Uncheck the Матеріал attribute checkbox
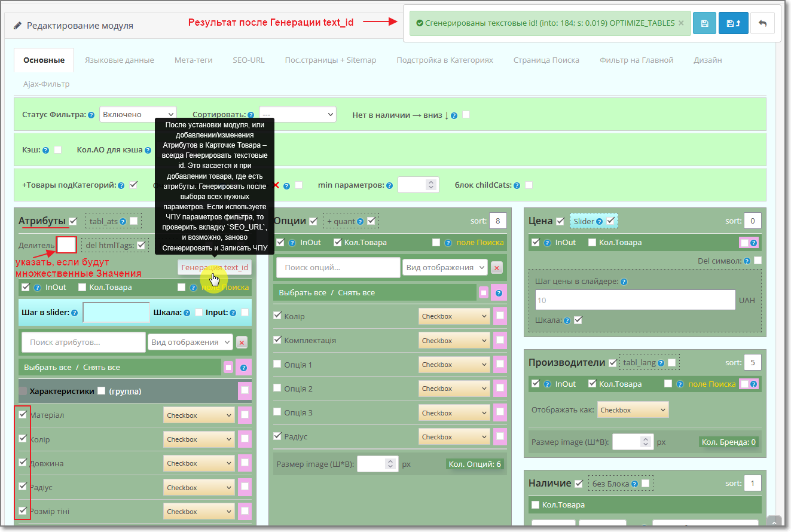The width and height of the screenshot is (791, 532). point(23,414)
